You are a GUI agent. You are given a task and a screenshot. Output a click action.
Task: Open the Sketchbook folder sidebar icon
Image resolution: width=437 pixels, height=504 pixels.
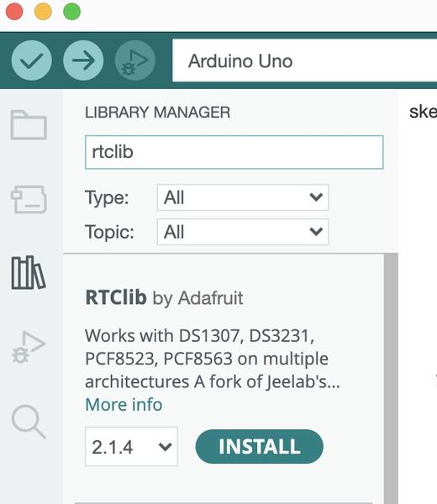tap(29, 125)
